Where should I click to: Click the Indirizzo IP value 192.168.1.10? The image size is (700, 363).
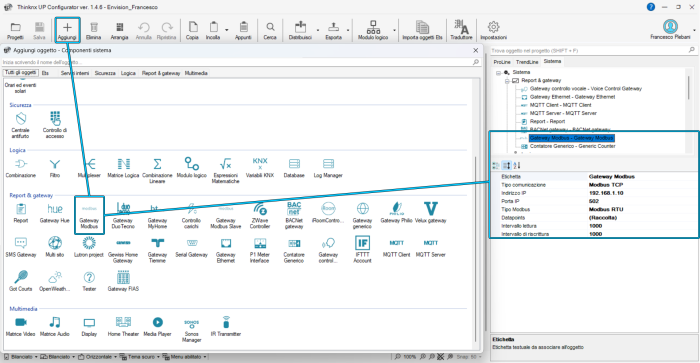tap(606, 193)
